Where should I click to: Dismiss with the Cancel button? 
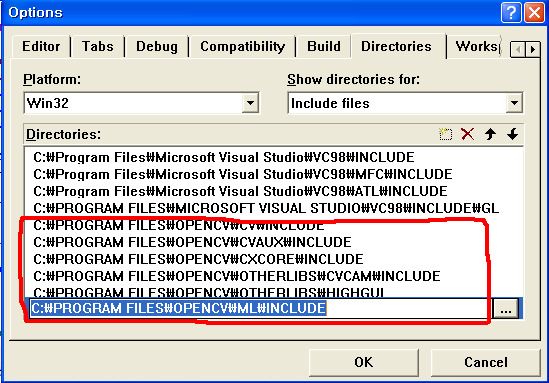coord(486,362)
